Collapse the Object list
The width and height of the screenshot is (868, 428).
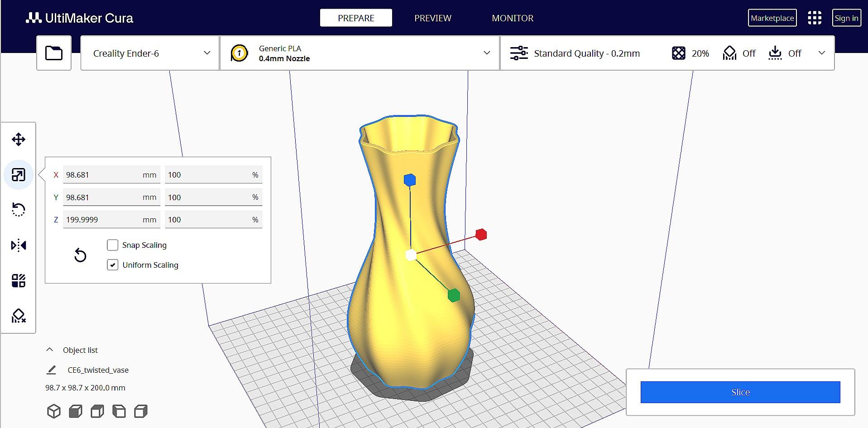50,350
